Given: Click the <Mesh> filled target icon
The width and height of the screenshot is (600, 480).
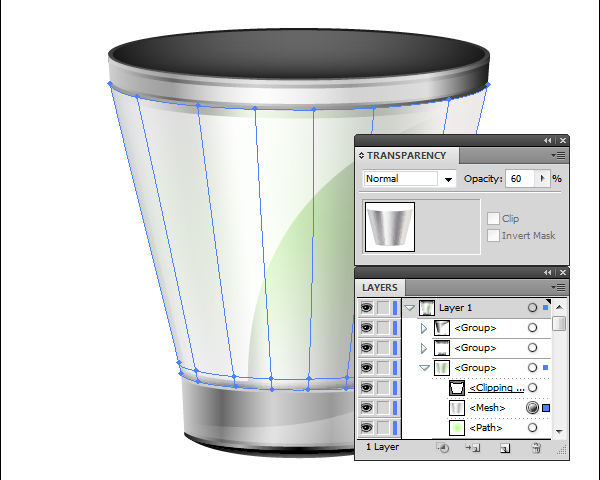Looking at the screenshot, I should (x=532, y=408).
